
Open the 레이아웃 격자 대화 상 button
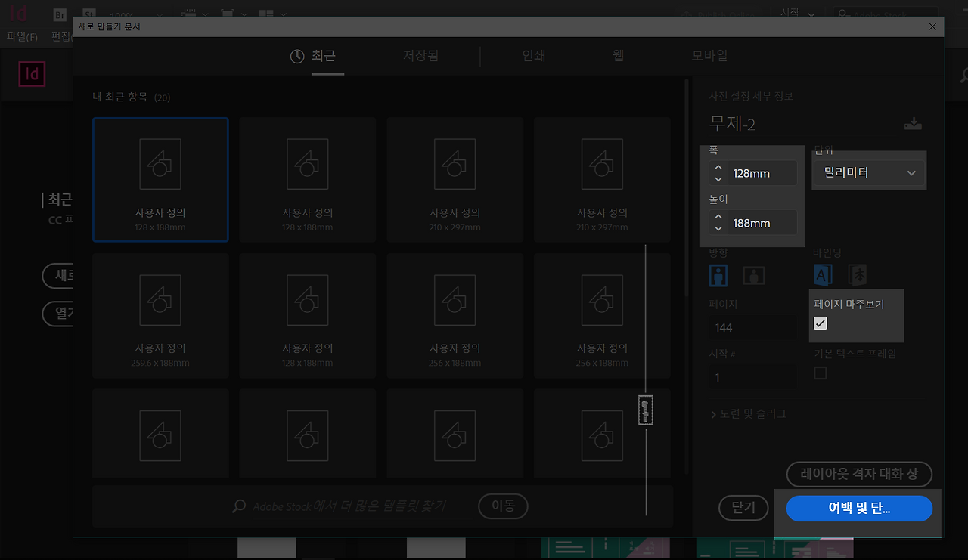click(859, 474)
